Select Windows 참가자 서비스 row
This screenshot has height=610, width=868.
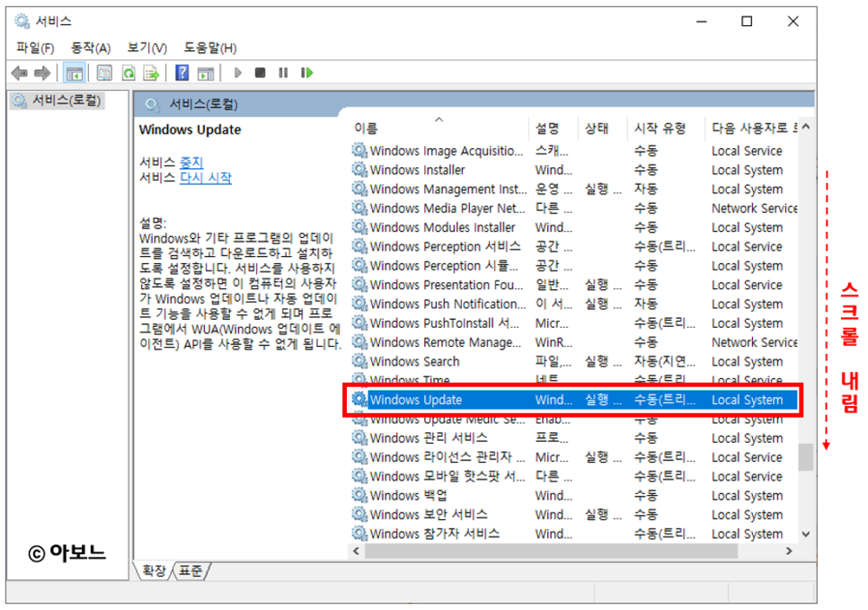pyautogui.click(x=574, y=534)
